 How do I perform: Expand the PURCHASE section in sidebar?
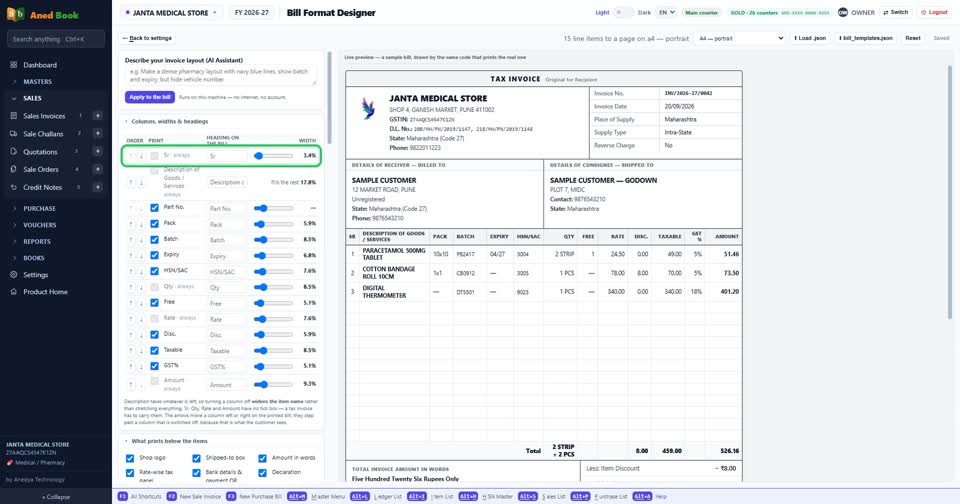[x=39, y=208]
